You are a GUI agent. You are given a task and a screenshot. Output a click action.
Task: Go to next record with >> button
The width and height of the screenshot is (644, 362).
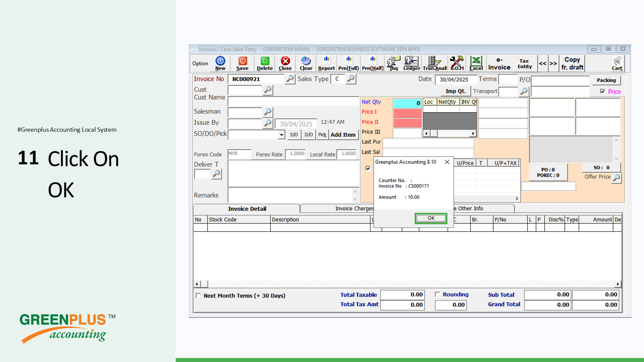[553, 63]
